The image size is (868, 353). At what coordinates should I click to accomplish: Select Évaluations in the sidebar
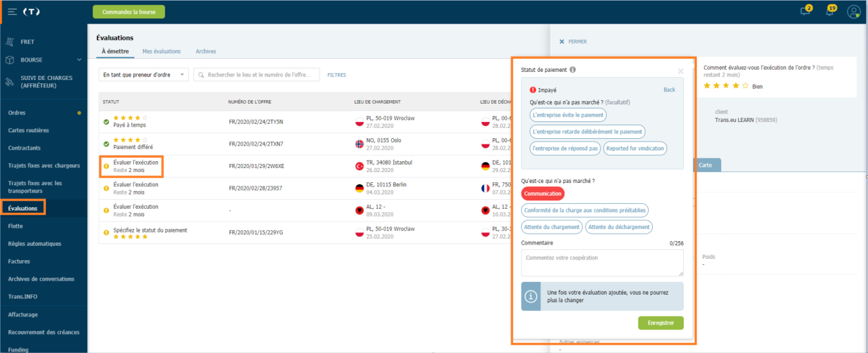coord(22,208)
